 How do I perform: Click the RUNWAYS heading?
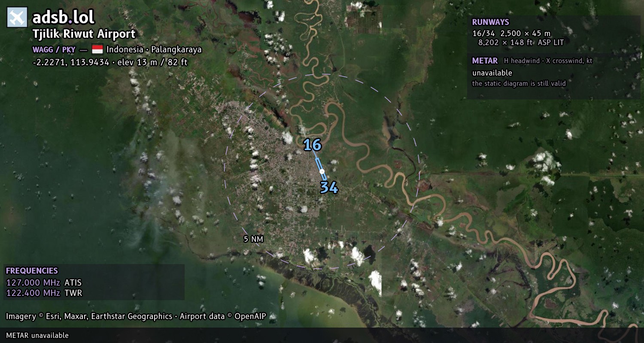click(491, 22)
